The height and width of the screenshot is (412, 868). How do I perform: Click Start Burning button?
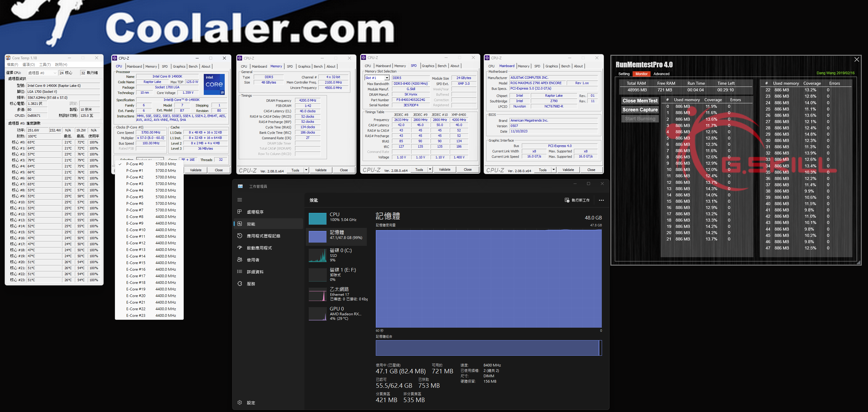coord(640,119)
